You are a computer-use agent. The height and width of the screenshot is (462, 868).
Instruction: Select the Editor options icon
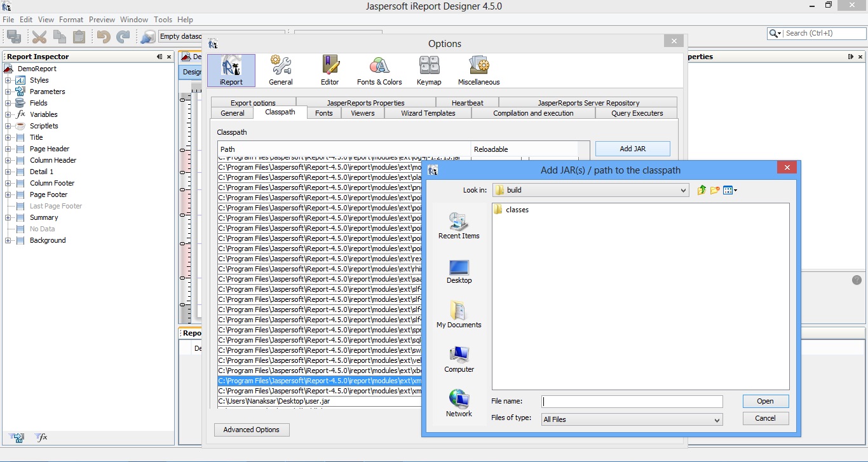click(x=330, y=69)
